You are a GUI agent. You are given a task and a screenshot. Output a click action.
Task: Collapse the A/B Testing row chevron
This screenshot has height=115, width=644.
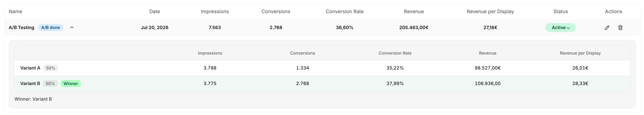pyautogui.click(x=72, y=28)
